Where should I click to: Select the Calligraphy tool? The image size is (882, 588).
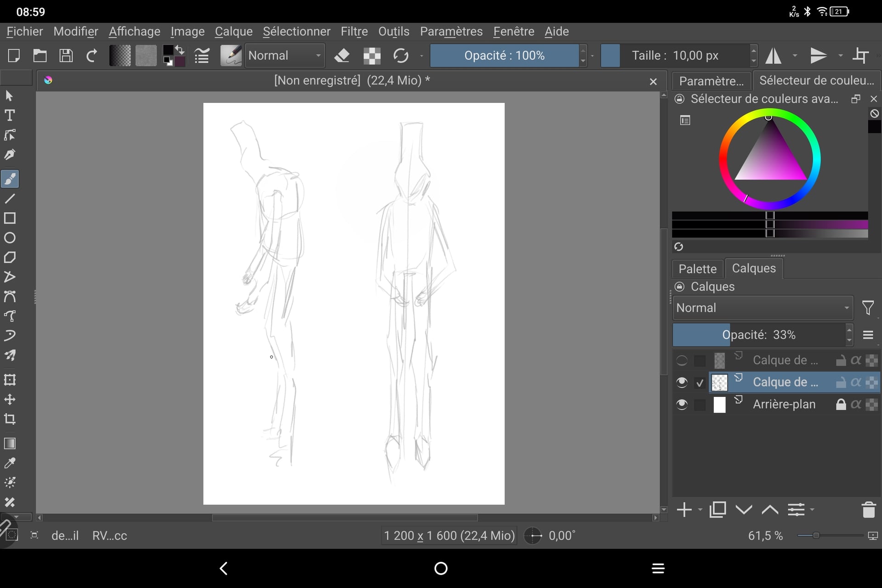click(x=10, y=155)
